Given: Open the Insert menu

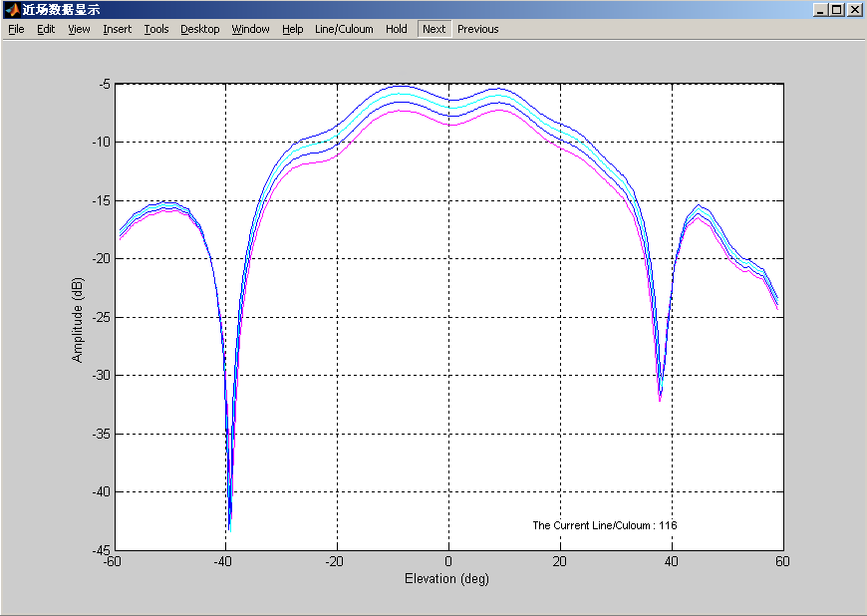Looking at the screenshot, I should pos(118,29).
